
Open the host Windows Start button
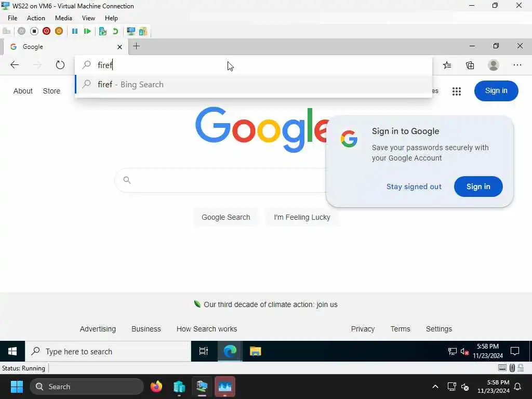[x=17, y=387]
